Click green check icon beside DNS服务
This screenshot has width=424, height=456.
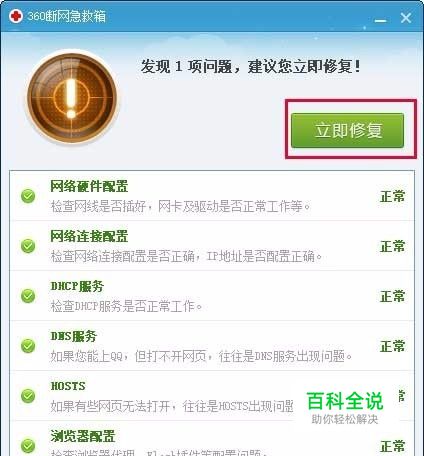28,346
